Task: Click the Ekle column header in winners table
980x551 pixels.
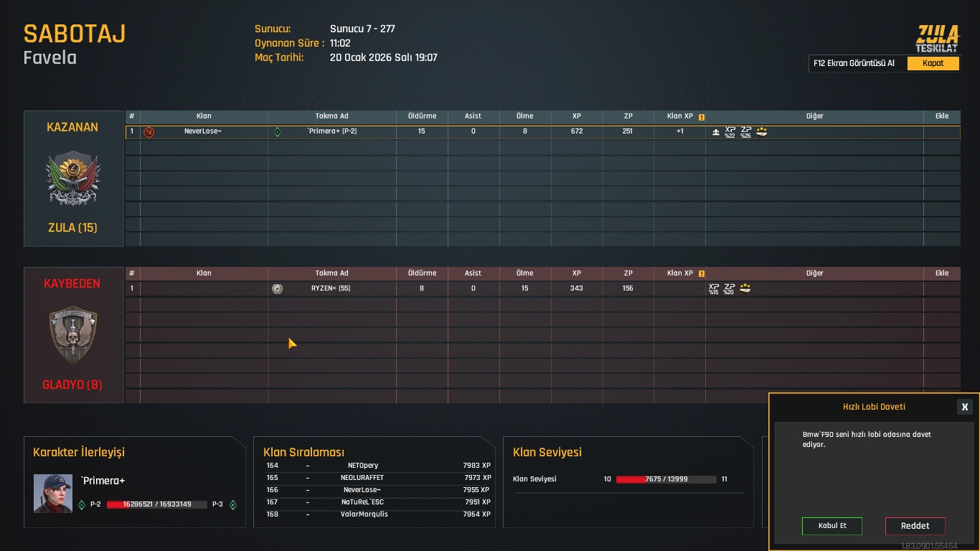Action: click(942, 116)
